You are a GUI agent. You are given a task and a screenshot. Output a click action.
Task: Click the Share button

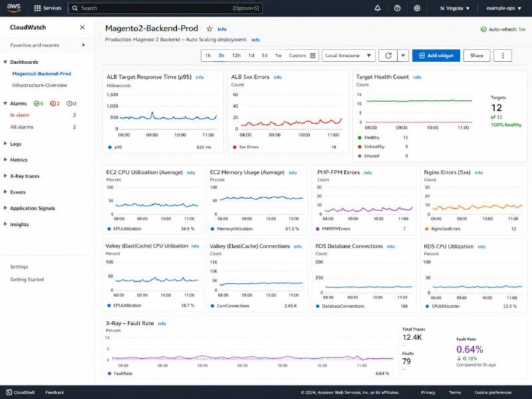tap(476, 55)
